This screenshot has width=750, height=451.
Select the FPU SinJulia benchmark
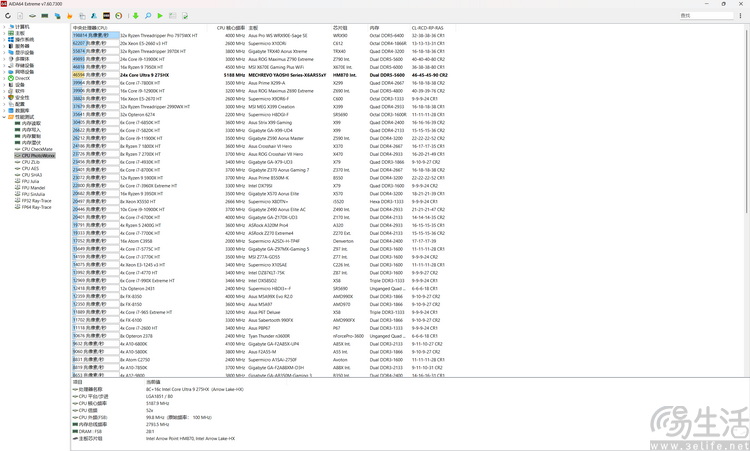tap(33, 194)
